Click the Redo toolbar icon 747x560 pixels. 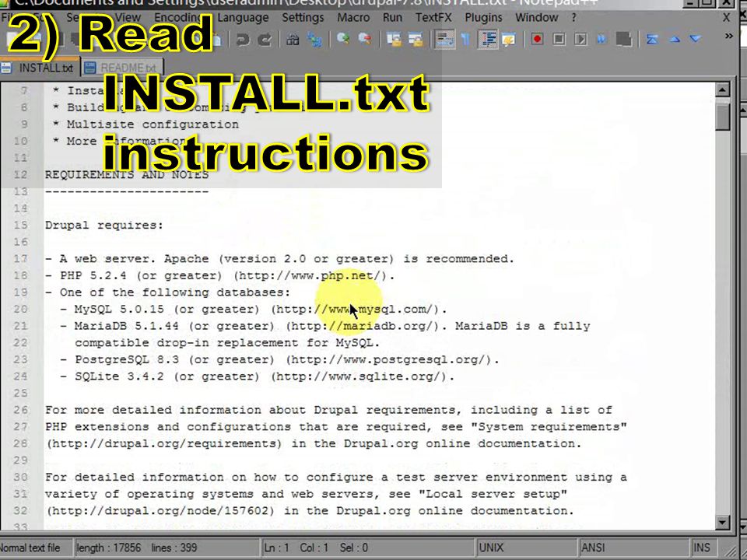[x=265, y=40]
